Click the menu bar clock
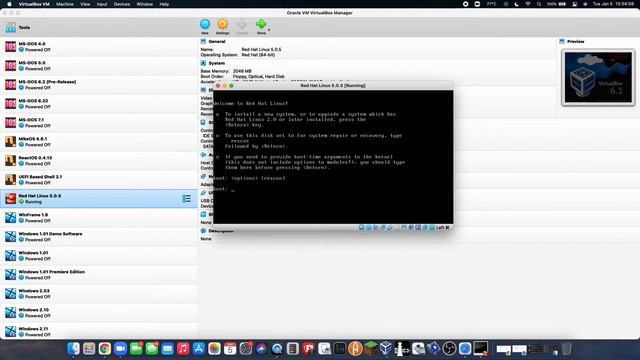Viewport: 640px width, 360px height. point(613,4)
